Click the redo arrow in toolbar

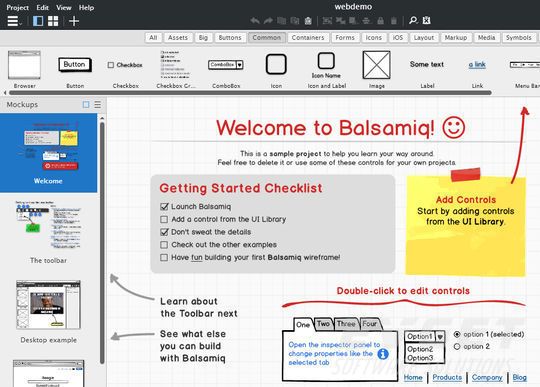click(x=268, y=21)
